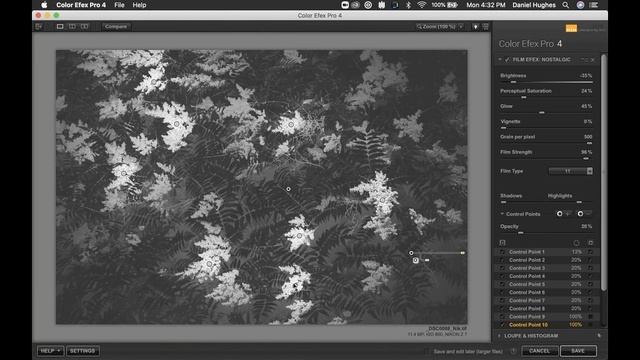This screenshot has width=640, height=360.
Task: Click the square icon above mask column
Action: click(x=590, y=243)
